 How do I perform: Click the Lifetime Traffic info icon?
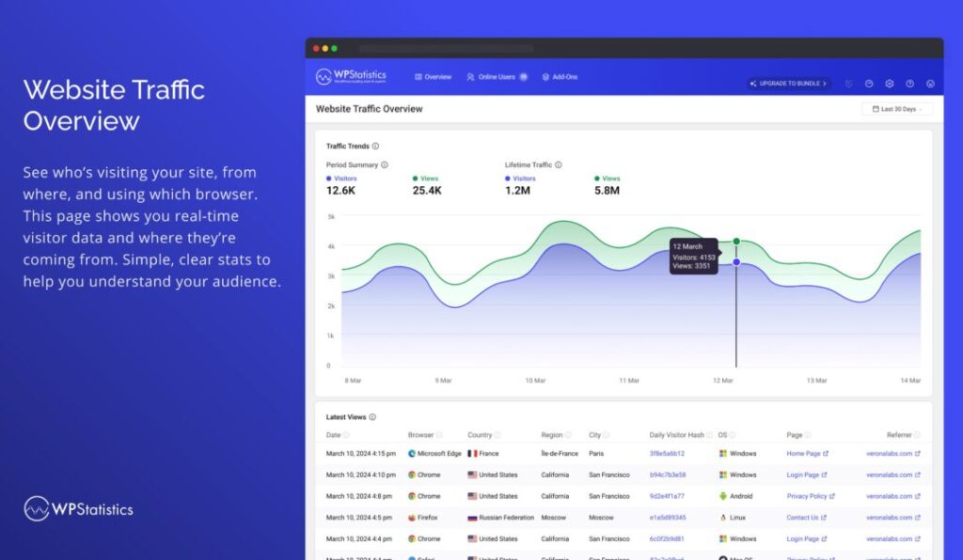click(x=559, y=165)
